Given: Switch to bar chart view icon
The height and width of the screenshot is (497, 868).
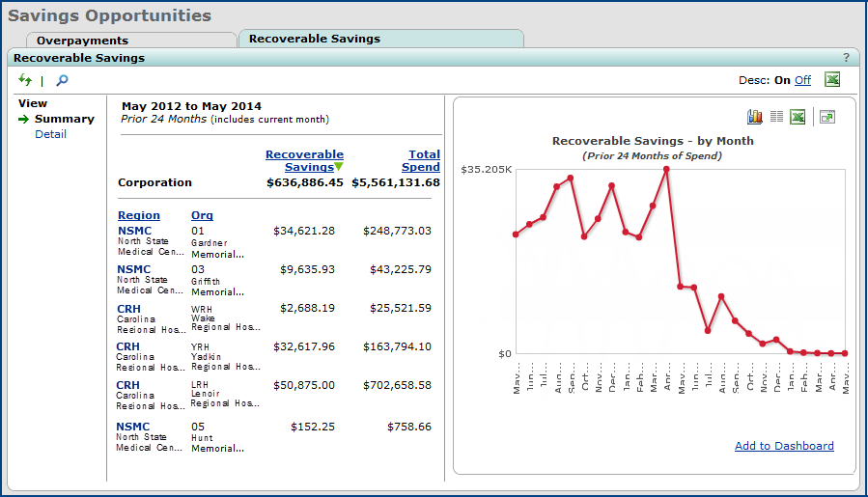Looking at the screenshot, I should point(755,117).
